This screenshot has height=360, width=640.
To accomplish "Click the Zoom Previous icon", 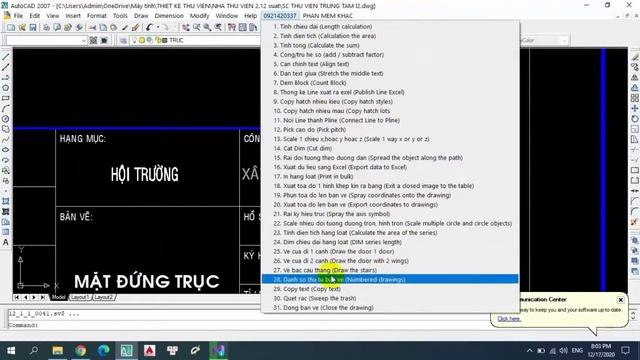I will click(218, 27).
